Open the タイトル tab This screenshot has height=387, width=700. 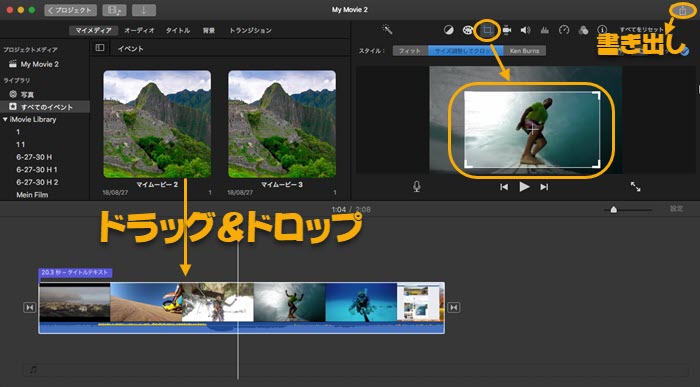coord(178,30)
